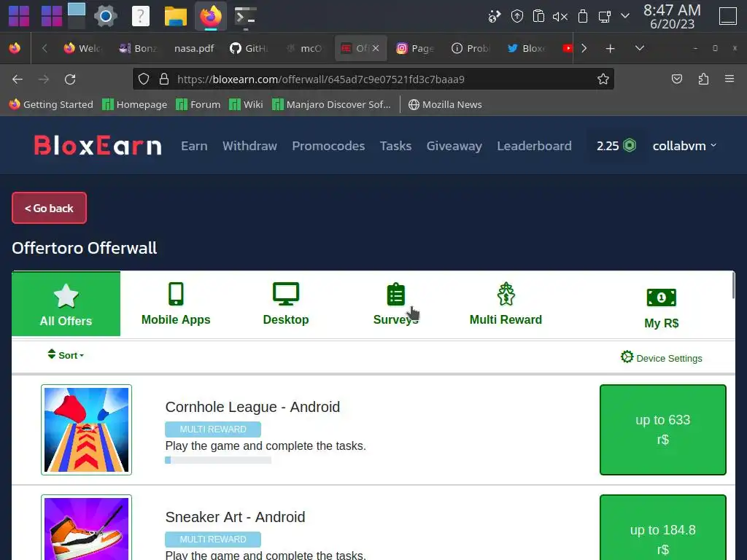
Task: Open the Wiki bookmark
Action: tap(246, 104)
